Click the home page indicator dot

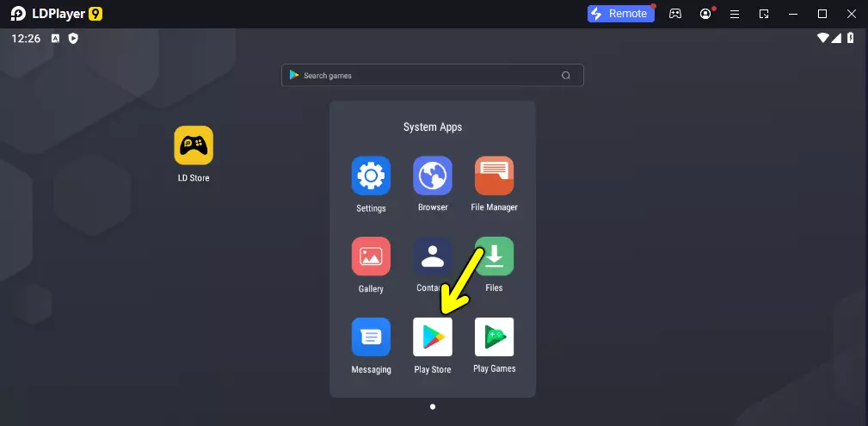[x=433, y=406]
